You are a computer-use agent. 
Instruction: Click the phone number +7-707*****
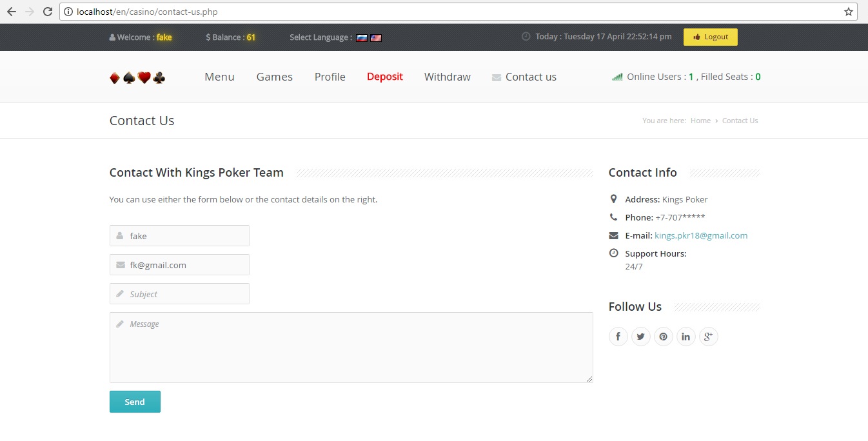click(x=680, y=217)
